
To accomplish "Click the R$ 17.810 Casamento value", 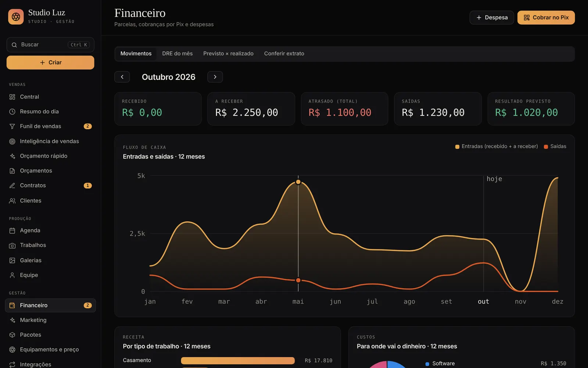I will tap(318, 361).
